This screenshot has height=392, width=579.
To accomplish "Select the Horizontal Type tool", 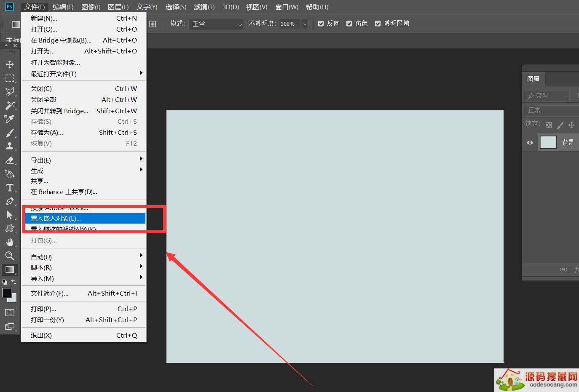I will (10, 188).
